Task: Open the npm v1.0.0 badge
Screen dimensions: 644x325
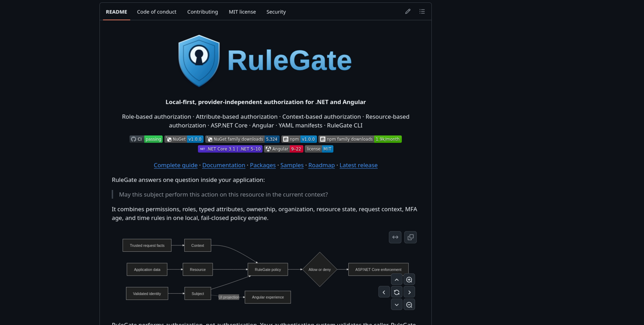Action: 299,139
